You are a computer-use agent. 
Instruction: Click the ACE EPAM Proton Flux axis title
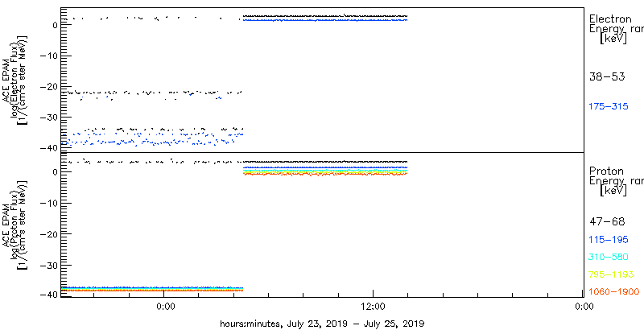tap(16, 224)
